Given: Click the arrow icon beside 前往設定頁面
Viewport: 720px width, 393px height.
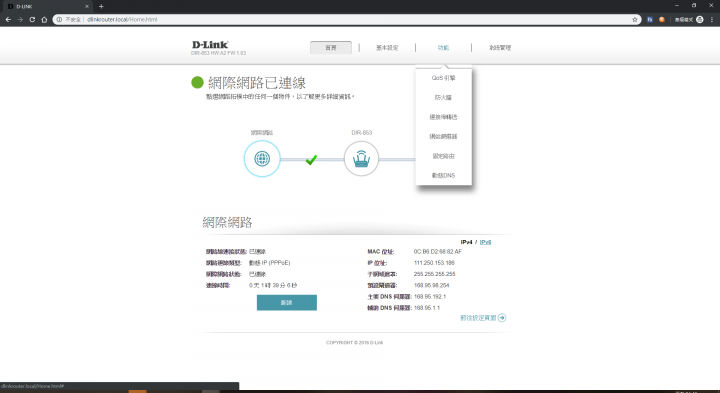Looking at the screenshot, I should 502,318.
